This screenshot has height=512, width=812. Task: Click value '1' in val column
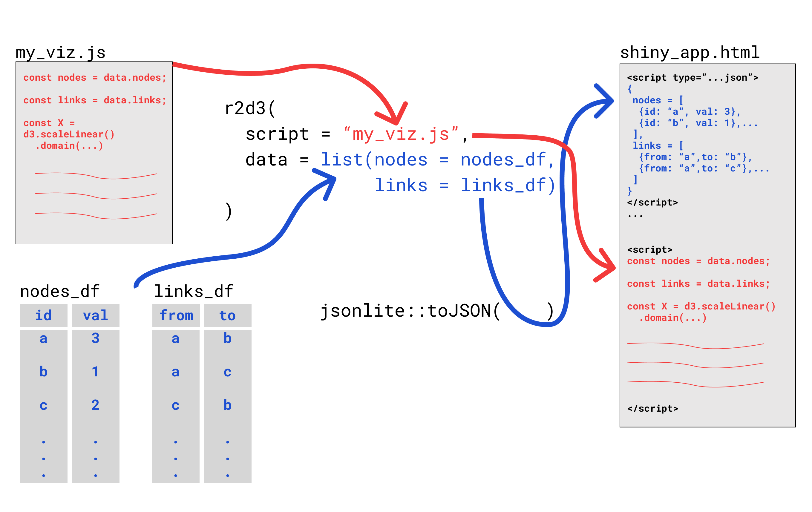95,372
